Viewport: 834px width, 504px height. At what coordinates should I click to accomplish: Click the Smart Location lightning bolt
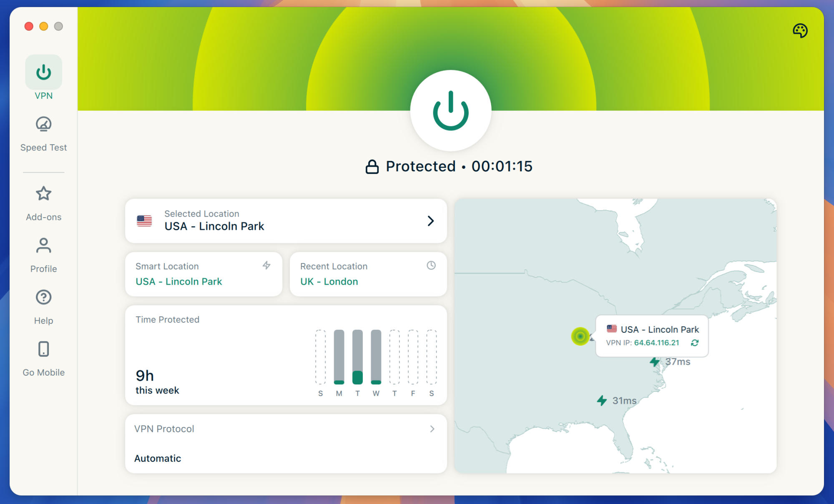click(x=266, y=265)
